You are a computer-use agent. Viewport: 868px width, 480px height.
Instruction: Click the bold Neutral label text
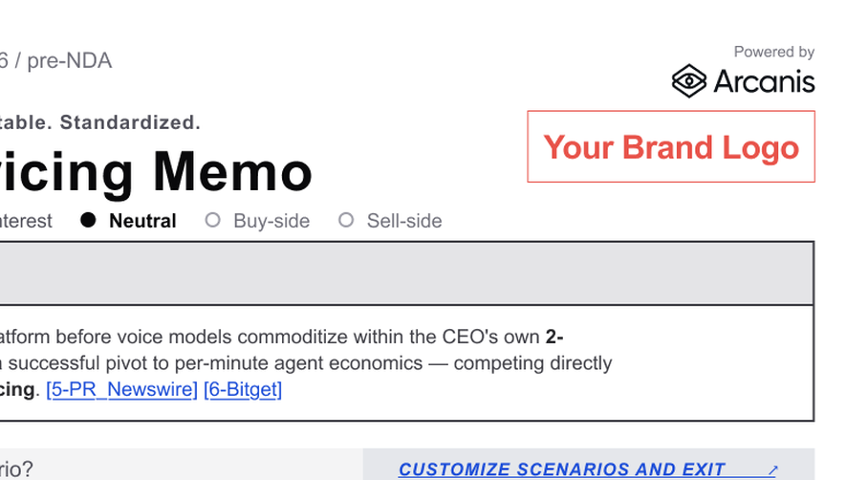pos(142,221)
